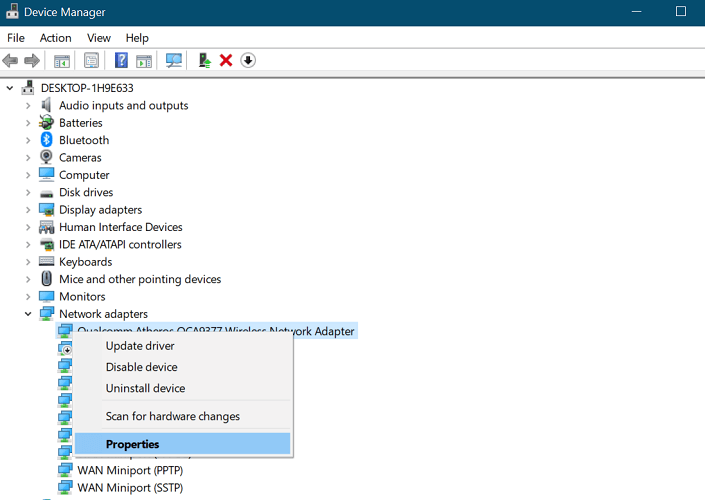705x500 pixels.
Task: Select WAN Miniport (PPTP) device
Action: [x=130, y=470]
